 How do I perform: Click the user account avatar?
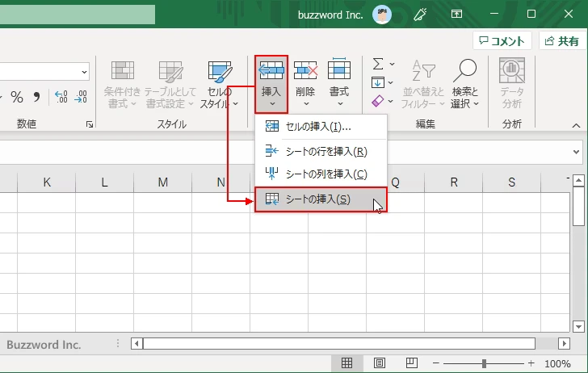[382, 15]
